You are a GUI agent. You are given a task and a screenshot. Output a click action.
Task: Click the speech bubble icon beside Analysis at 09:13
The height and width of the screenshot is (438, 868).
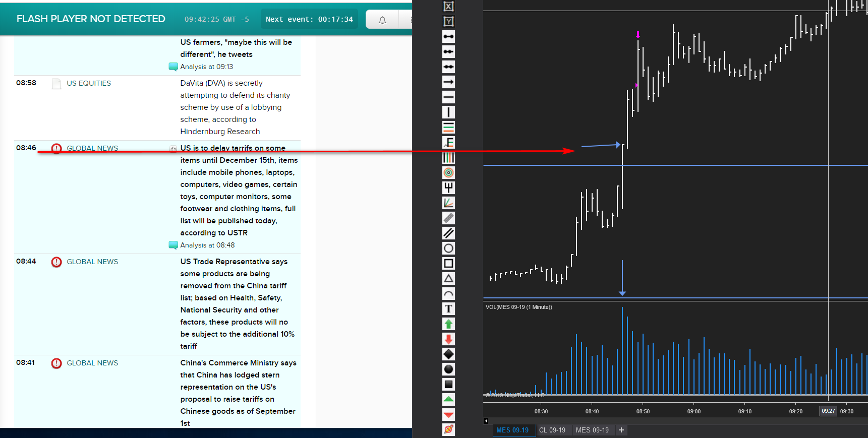[173, 67]
